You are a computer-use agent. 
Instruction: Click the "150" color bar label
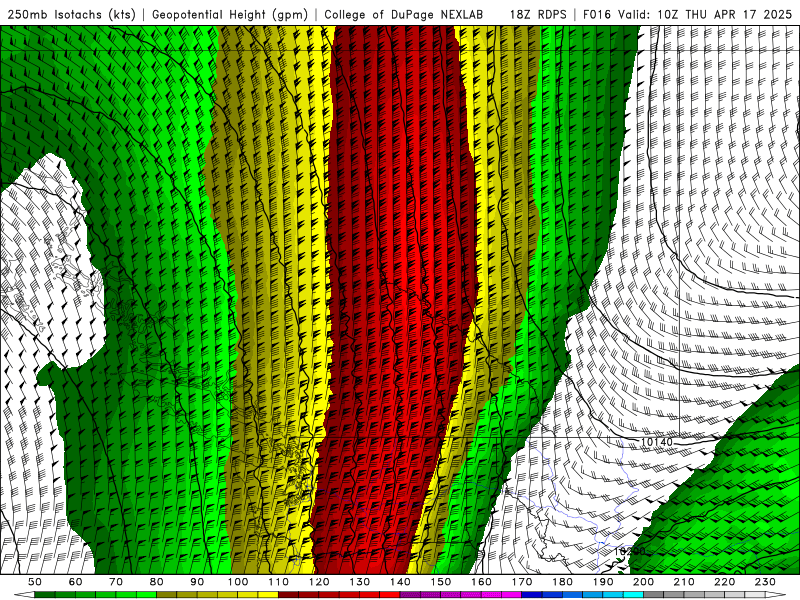click(x=441, y=582)
